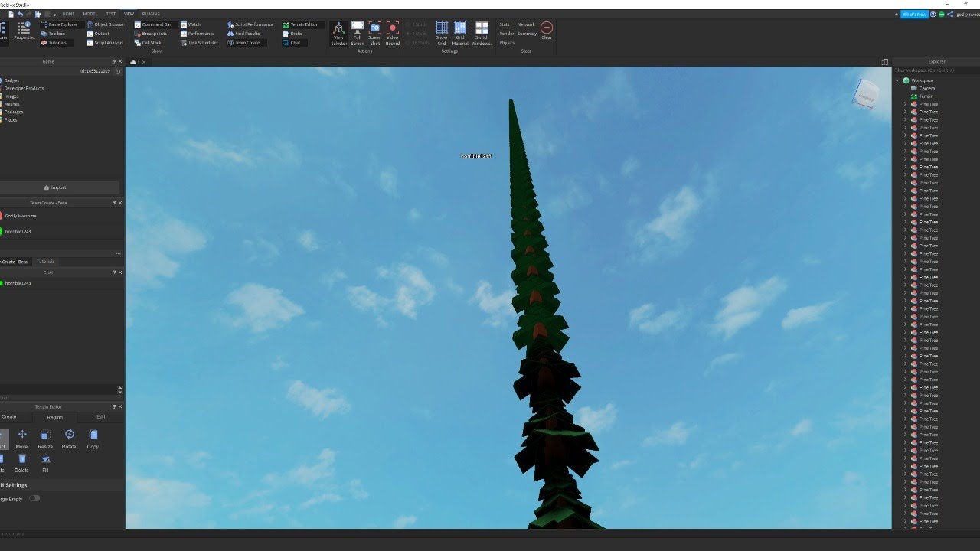Open the Breakpoints window

pos(151,34)
